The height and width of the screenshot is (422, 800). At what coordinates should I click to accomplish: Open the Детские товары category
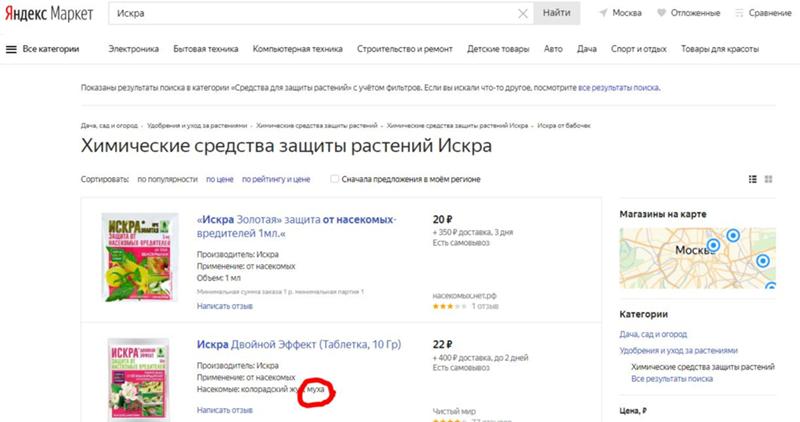498,49
